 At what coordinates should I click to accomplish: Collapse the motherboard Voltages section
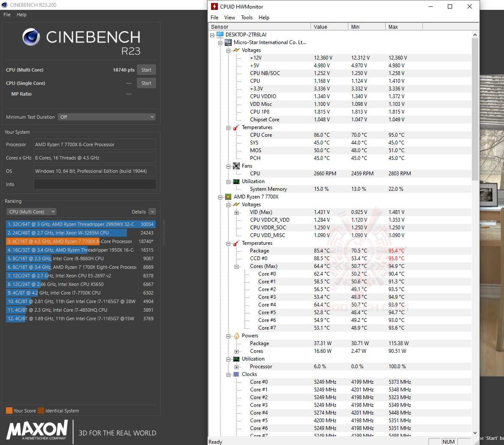228,51
